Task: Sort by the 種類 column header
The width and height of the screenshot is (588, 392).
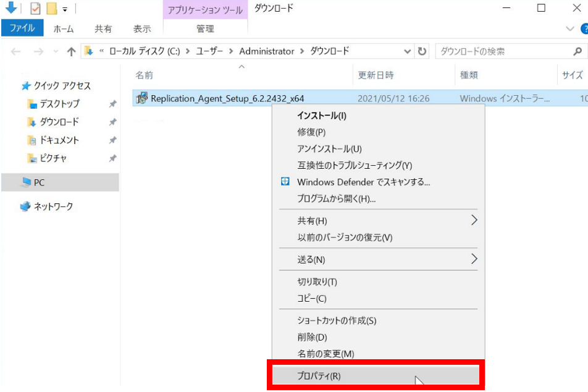Action: [x=469, y=75]
